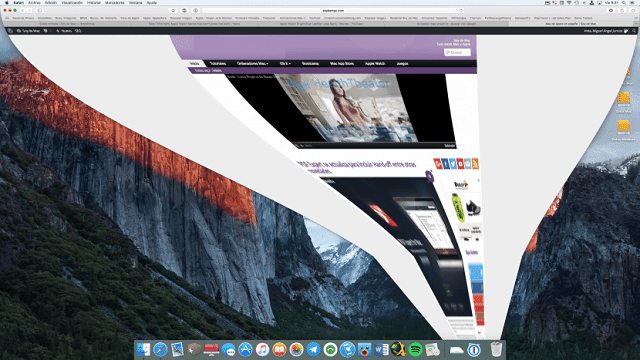Go back with Safari's back arrow
Screen dimensions: 640x360
pyautogui.click(x=22, y=10)
